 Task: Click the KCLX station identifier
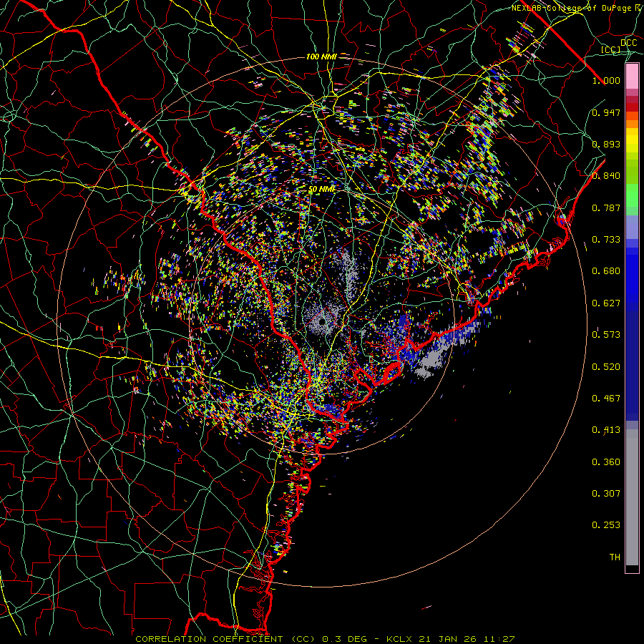pos(401,639)
